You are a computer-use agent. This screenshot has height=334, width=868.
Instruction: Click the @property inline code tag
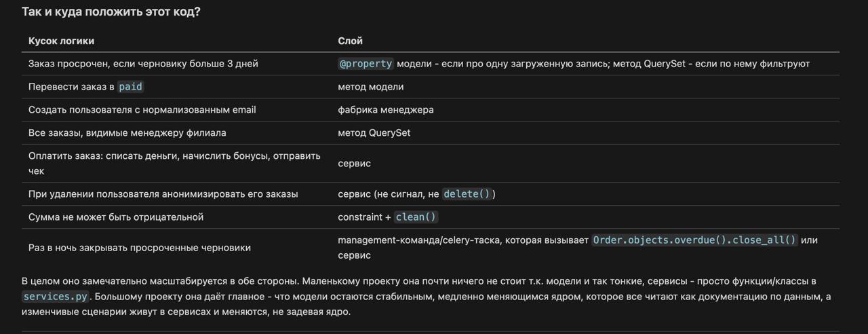tap(366, 63)
